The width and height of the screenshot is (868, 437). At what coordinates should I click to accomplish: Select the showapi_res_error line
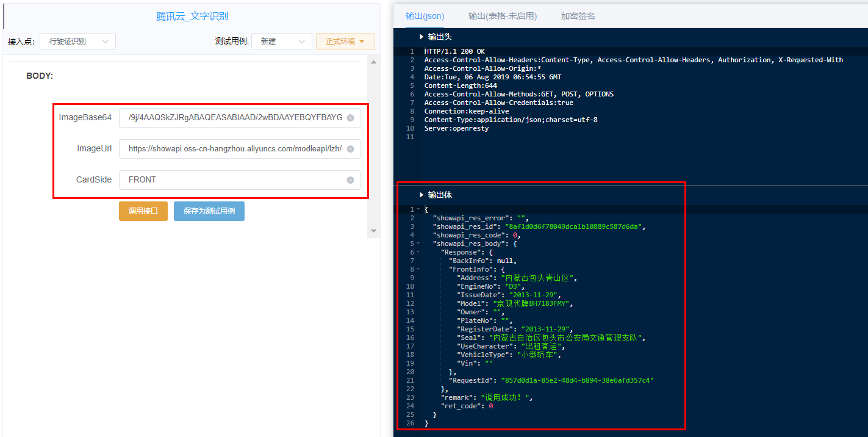pyautogui.click(x=481, y=218)
